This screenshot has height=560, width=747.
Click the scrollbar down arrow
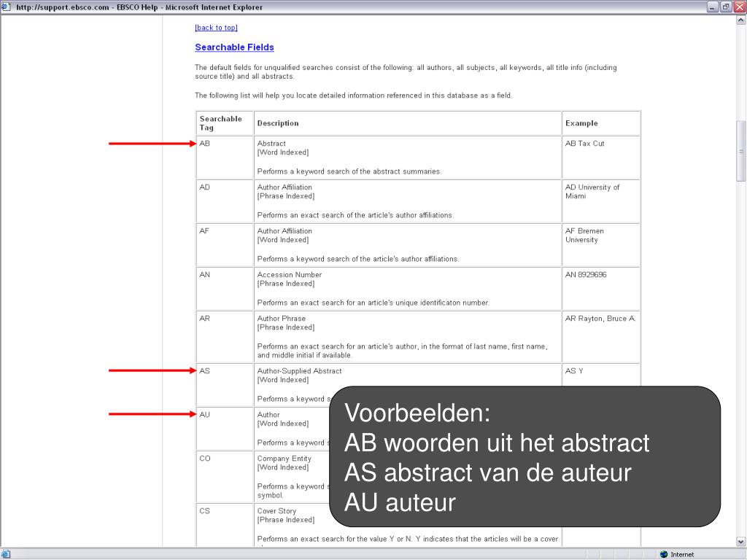741,542
